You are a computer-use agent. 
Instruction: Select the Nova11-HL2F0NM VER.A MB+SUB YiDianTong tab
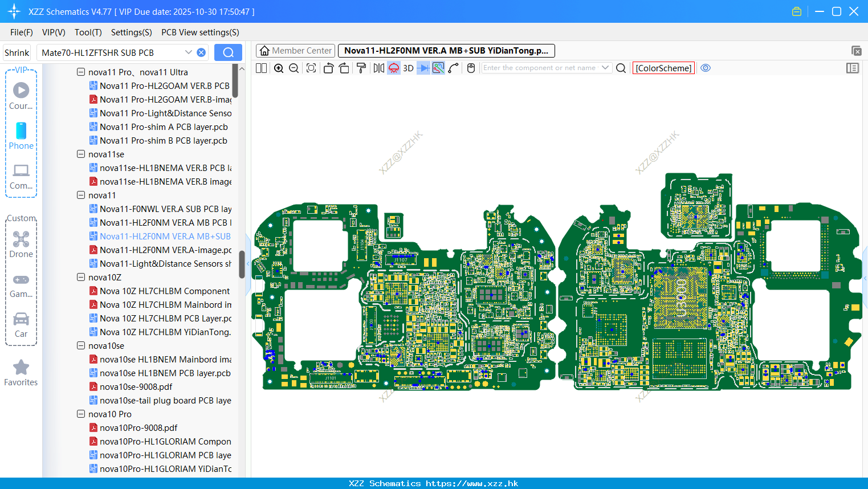point(446,51)
